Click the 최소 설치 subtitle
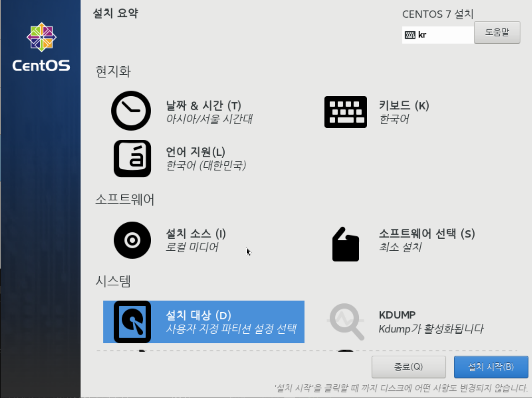This screenshot has height=398, width=532. coord(400,247)
